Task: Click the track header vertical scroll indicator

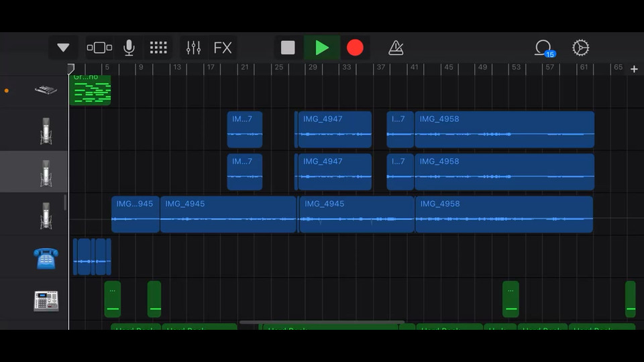Action: click(x=65, y=202)
